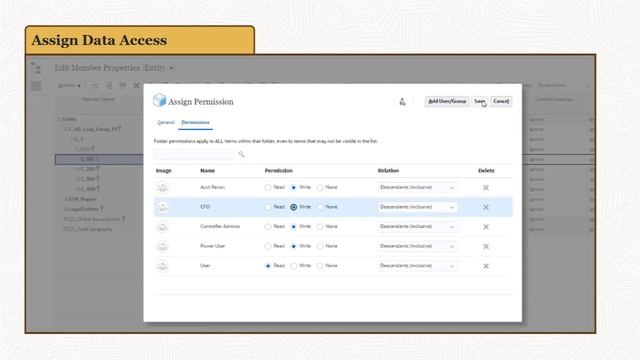The width and height of the screenshot is (640, 360).
Task: Click the 'Power User' name cell
Action: (x=213, y=246)
